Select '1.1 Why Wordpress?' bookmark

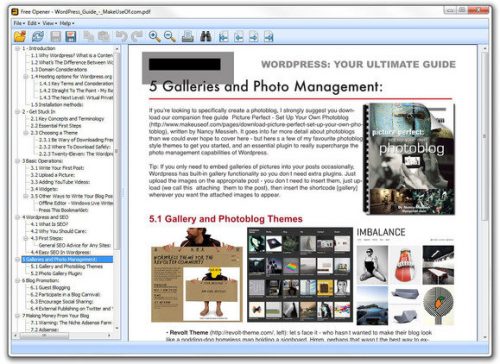coord(72,55)
